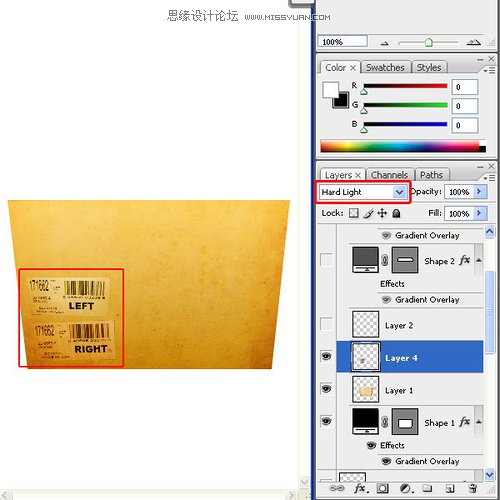Viewport: 500px width, 500px height.
Task: Open the Fill slider arrow
Action: pos(480,213)
